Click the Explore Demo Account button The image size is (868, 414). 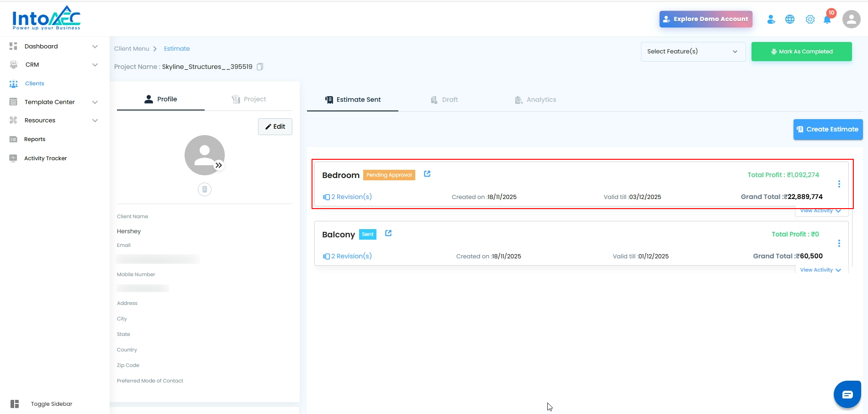coord(706,19)
